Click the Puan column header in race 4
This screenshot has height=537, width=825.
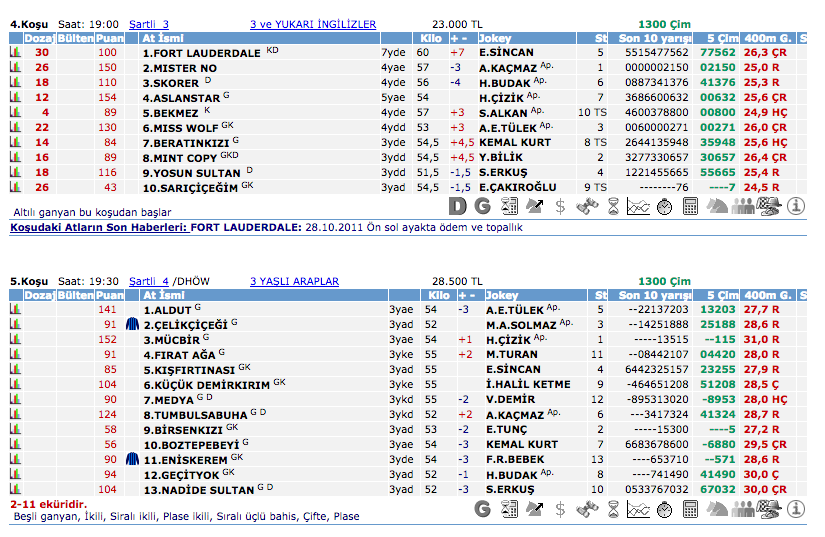pyautogui.click(x=110, y=38)
